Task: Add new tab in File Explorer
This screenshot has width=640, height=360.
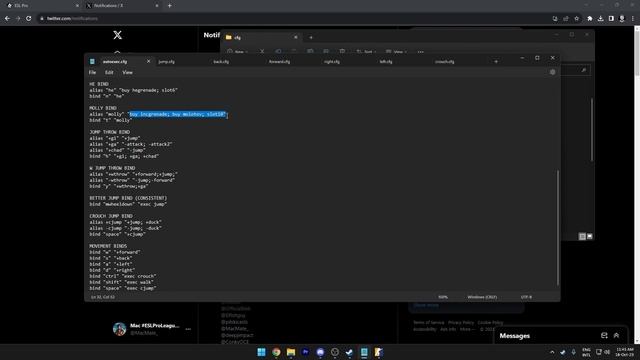Action: coord(311,38)
